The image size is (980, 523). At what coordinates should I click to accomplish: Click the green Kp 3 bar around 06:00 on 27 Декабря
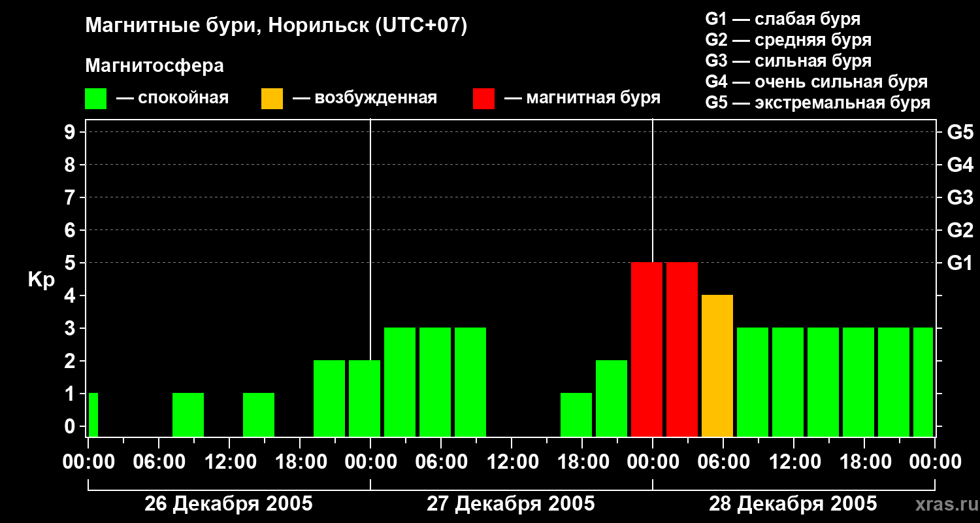[435, 382]
